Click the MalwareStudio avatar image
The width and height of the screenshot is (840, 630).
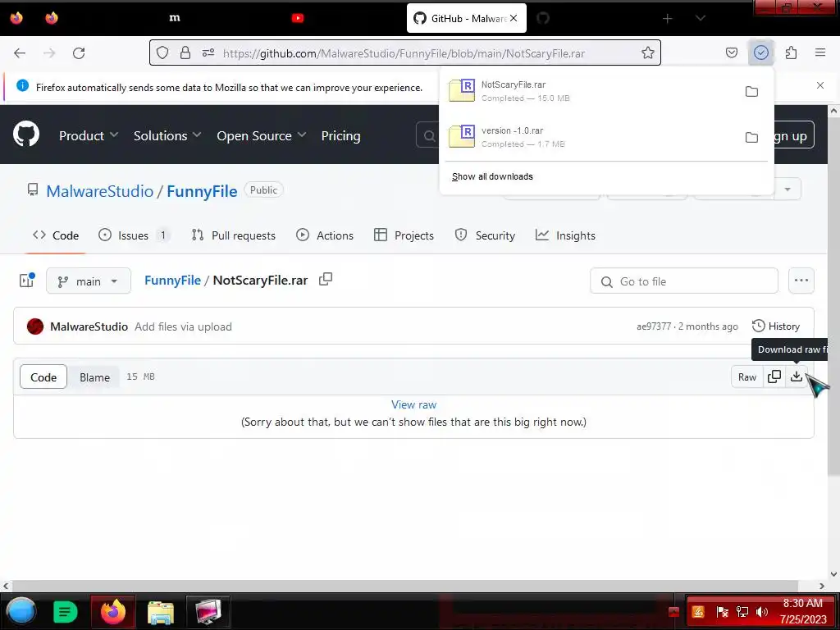(x=35, y=326)
